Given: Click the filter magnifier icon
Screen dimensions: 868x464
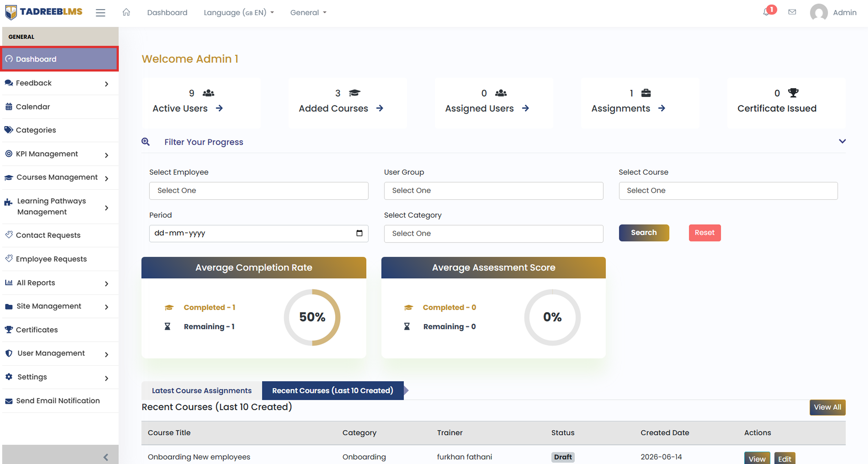Looking at the screenshot, I should pyautogui.click(x=146, y=142).
